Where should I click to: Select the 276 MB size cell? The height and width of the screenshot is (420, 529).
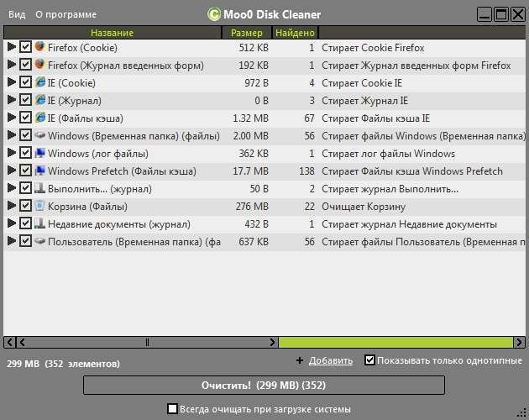click(x=252, y=207)
